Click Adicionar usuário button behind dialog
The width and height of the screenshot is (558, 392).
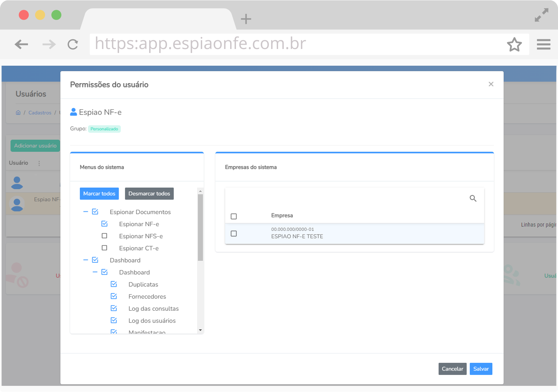tap(35, 146)
